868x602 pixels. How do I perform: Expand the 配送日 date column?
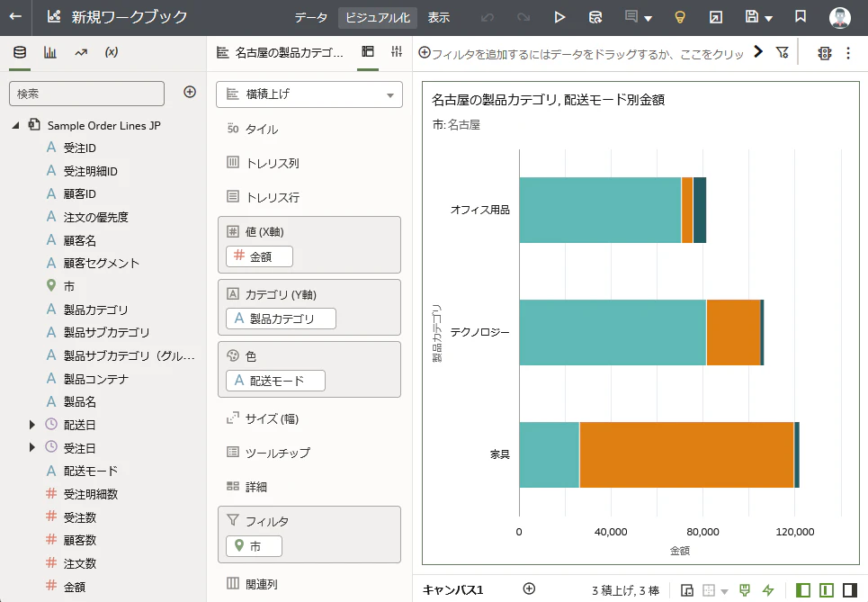pos(32,425)
